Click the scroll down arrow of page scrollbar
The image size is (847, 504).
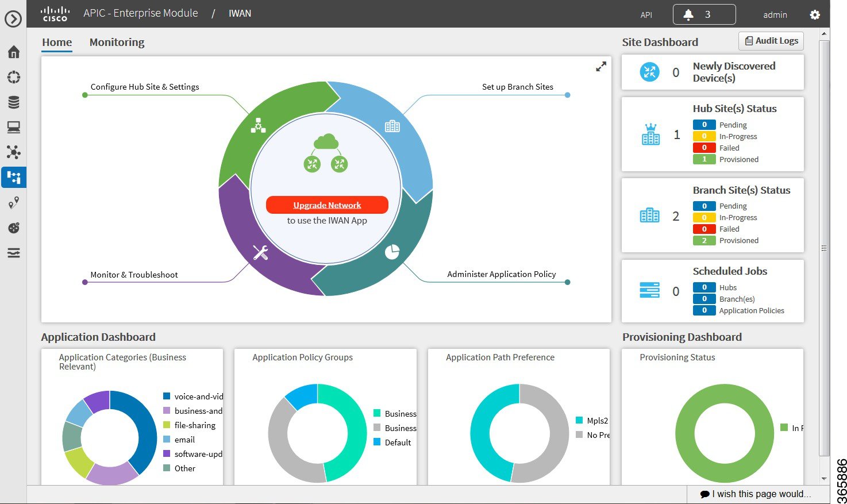click(x=825, y=478)
